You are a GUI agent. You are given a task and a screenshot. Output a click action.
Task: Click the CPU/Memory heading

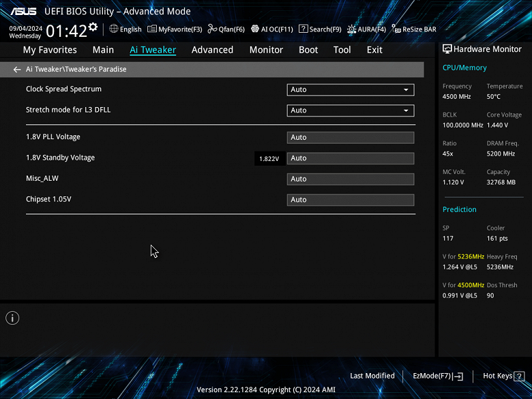(464, 68)
